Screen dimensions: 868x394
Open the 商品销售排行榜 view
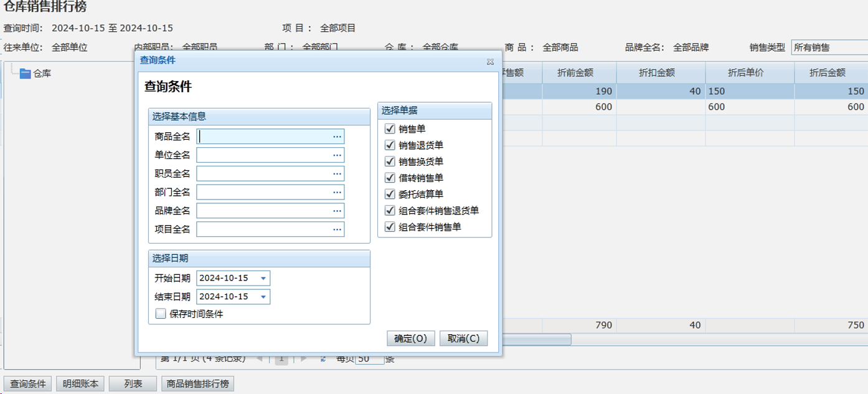(197, 384)
